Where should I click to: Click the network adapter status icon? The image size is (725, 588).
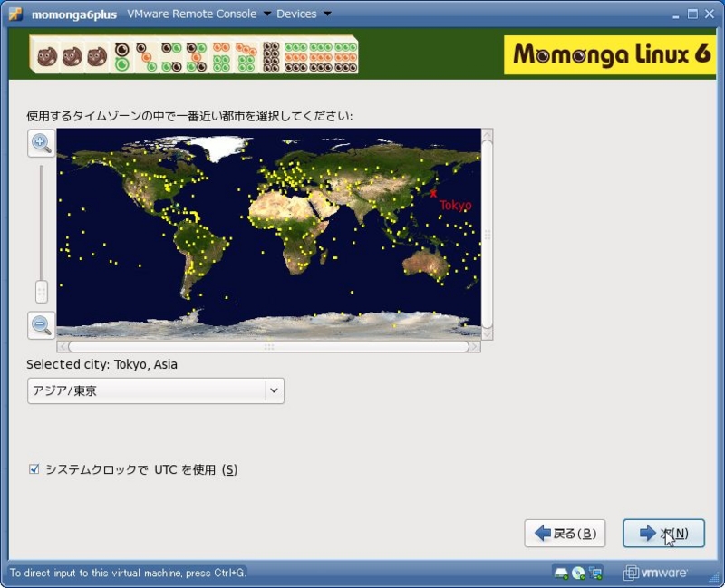596,574
